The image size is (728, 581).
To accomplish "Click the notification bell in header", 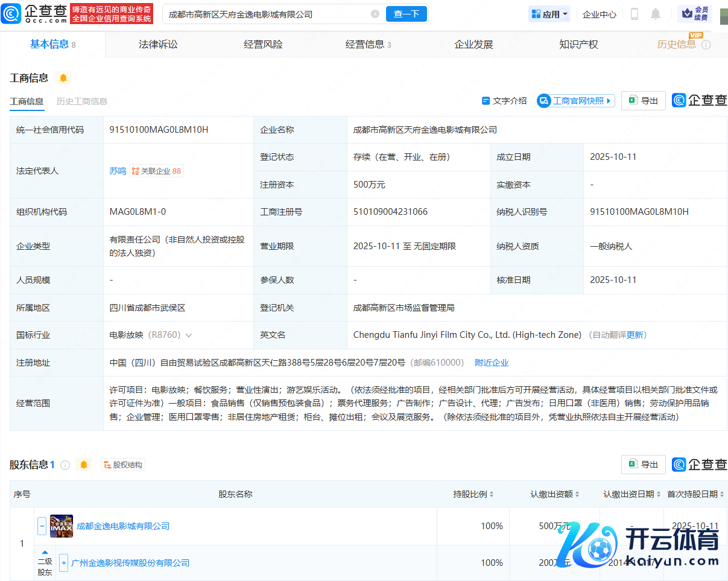I will [x=656, y=14].
